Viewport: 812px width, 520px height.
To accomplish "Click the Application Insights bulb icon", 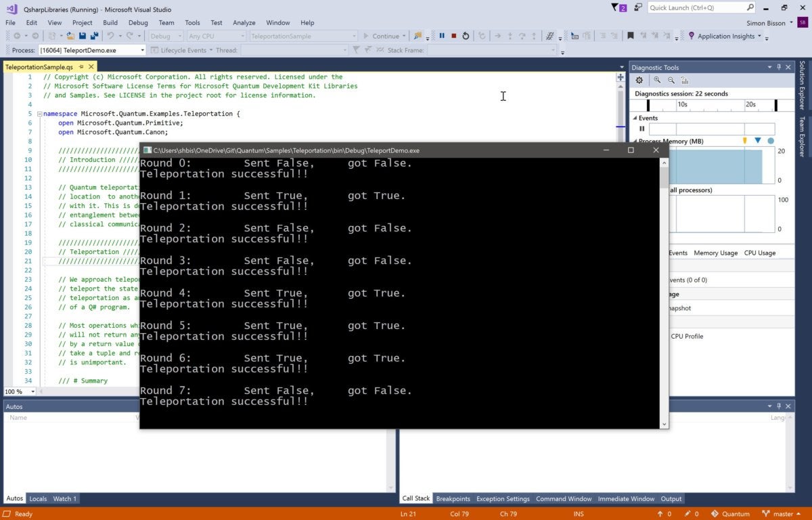I will pyautogui.click(x=692, y=36).
